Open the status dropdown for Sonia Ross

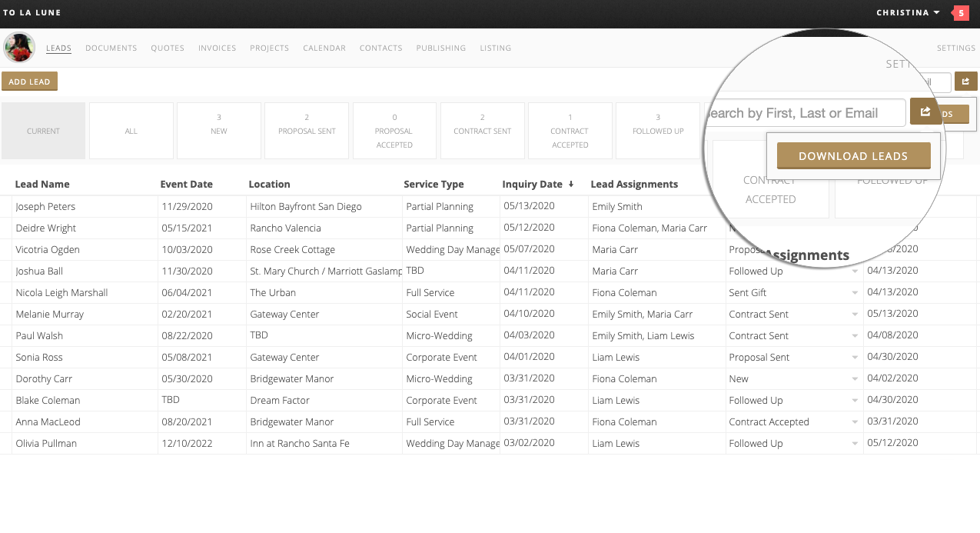tap(855, 358)
